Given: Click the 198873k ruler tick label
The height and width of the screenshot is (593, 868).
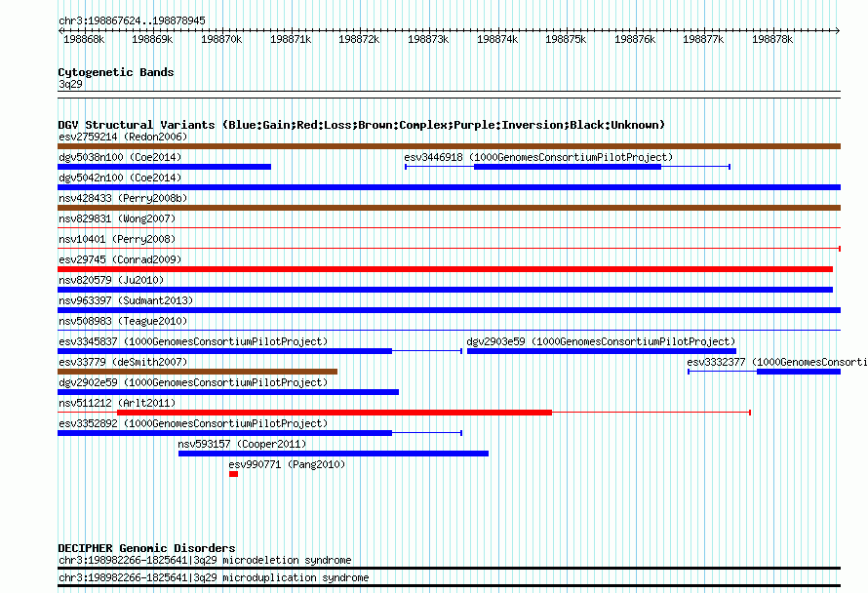Looking at the screenshot, I should point(428,39).
